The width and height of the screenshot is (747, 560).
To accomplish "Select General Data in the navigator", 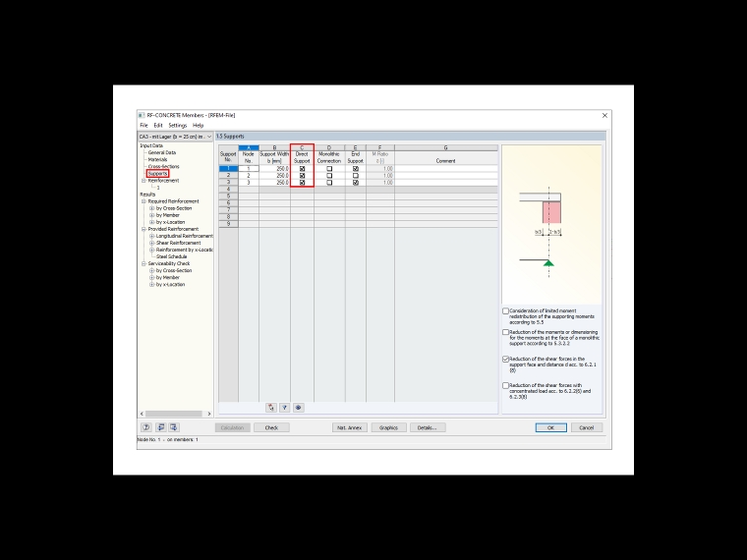I will 162,153.
